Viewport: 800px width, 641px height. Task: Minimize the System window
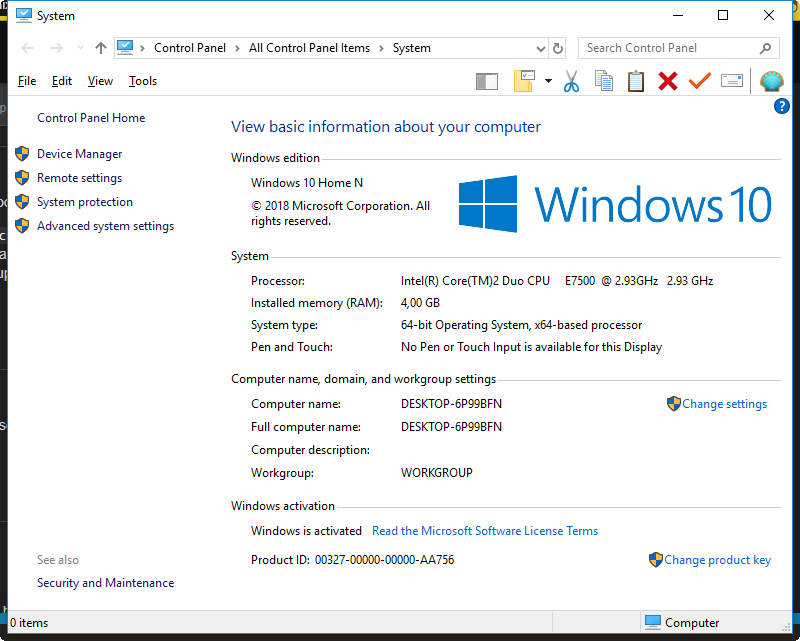coord(678,15)
